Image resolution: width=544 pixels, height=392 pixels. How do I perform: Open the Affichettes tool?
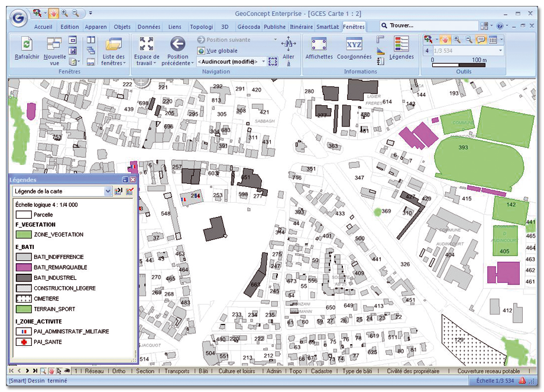click(x=319, y=44)
